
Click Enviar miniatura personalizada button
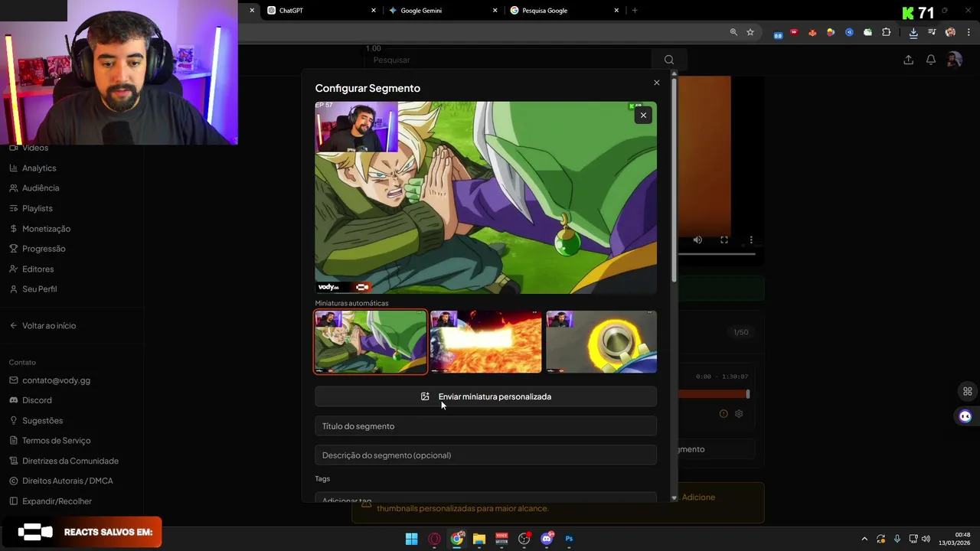[485, 396]
